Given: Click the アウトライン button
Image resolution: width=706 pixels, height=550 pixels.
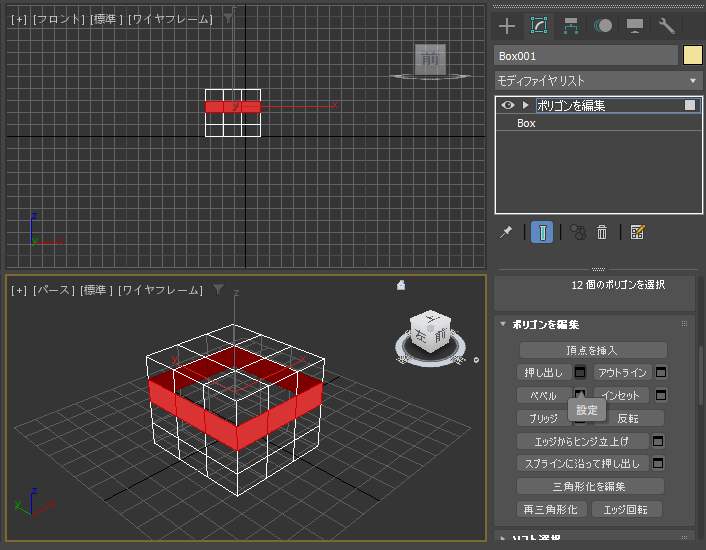Looking at the screenshot, I should pyautogui.click(x=622, y=373).
